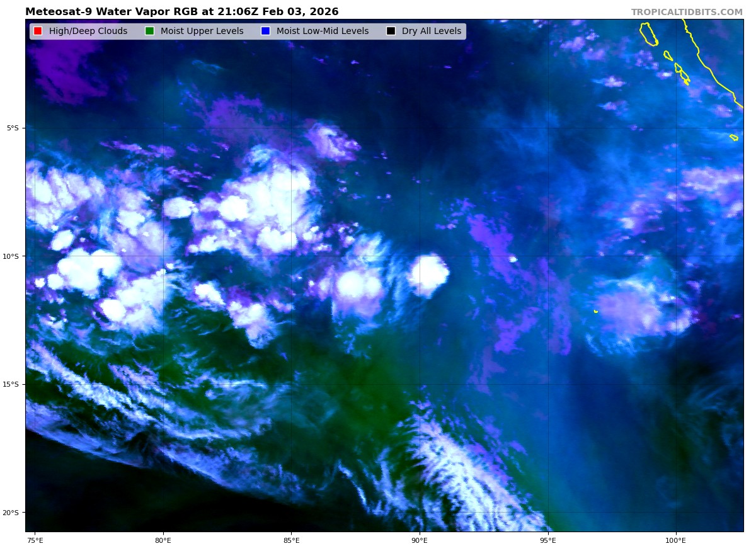This screenshot has width=756, height=546.
Task: Click the TROPICALTIDBITS.COM watermark
Action: point(687,12)
